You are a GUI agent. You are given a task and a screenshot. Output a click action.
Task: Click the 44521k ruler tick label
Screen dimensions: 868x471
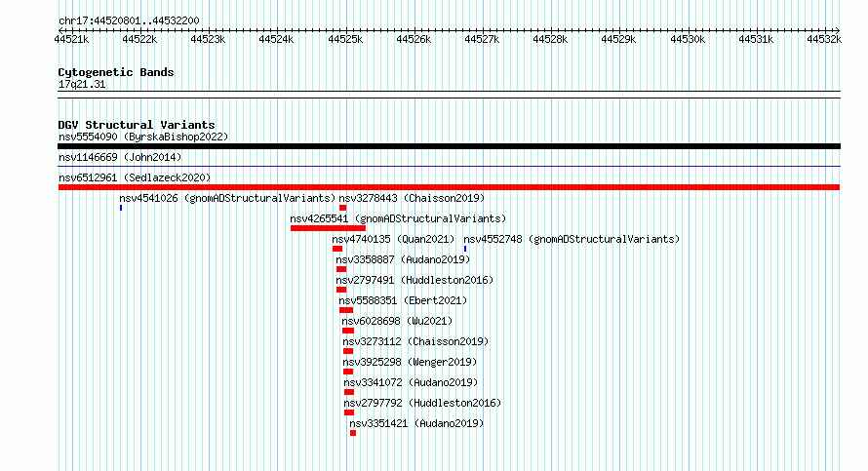71,39
